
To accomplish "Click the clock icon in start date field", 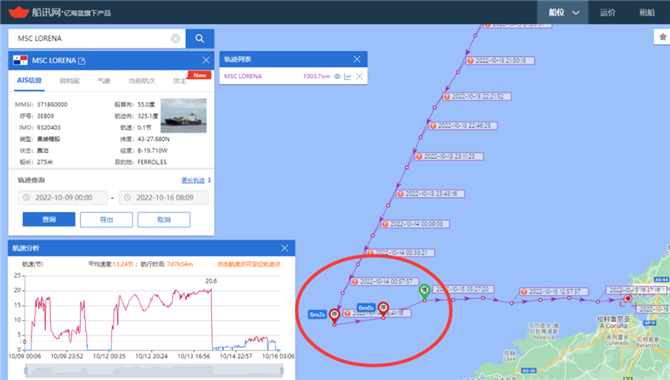I will [x=26, y=197].
